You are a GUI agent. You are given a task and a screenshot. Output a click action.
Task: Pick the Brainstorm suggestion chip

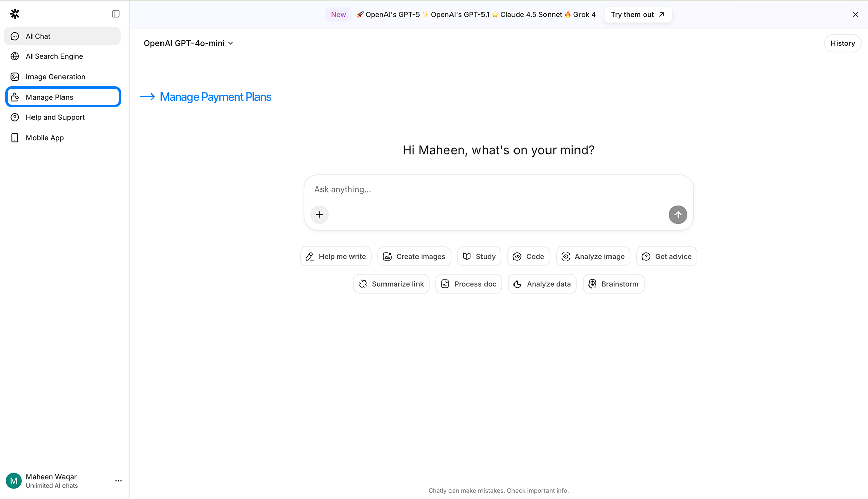[x=613, y=284]
